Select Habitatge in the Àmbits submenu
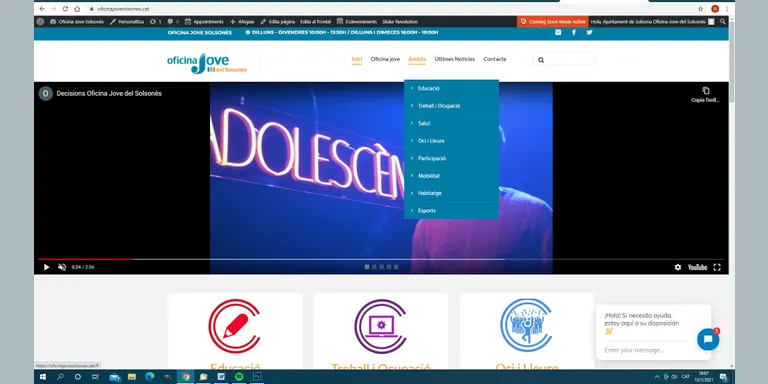Viewport: 768px width, 384px height. [451, 193]
